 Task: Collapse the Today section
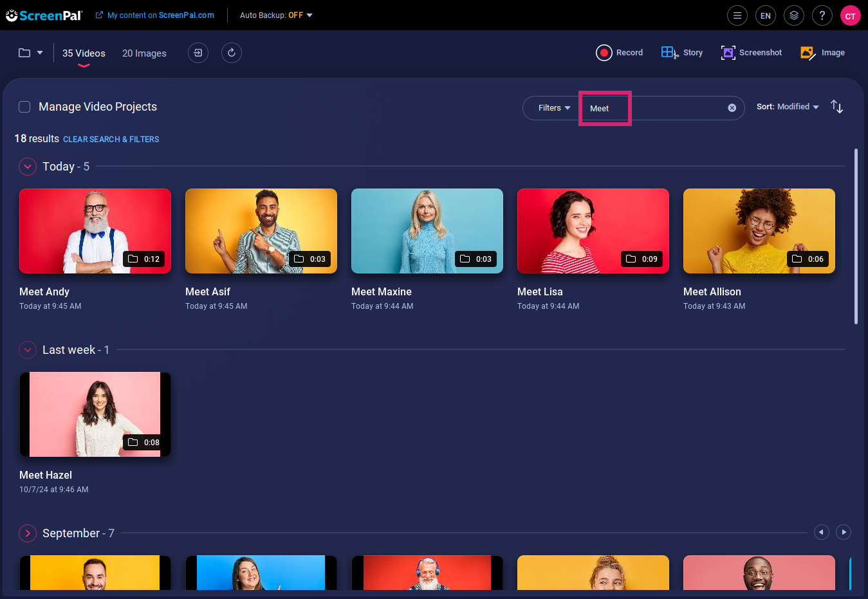tap(28, 167)
